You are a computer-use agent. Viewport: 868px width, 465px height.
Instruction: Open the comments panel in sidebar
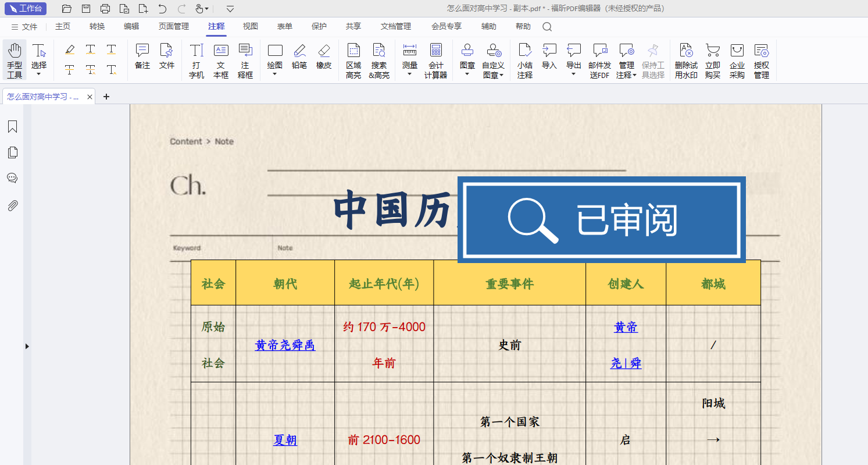coord(12,178)
